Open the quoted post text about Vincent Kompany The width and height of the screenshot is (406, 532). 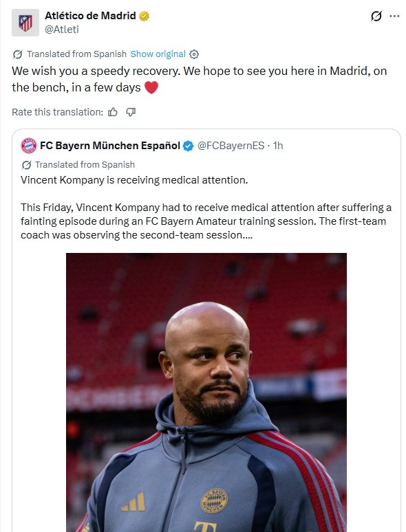point(206,208)
